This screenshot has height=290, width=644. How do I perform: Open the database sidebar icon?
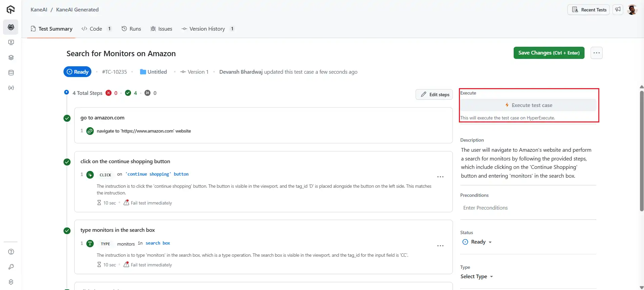pyautogui.click(x=11, y=73)
